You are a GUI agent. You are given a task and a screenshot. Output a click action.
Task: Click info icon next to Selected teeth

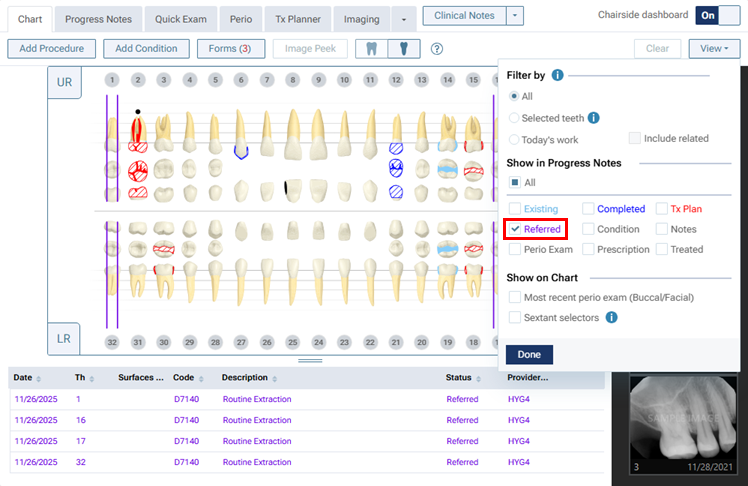coord(593,118)
